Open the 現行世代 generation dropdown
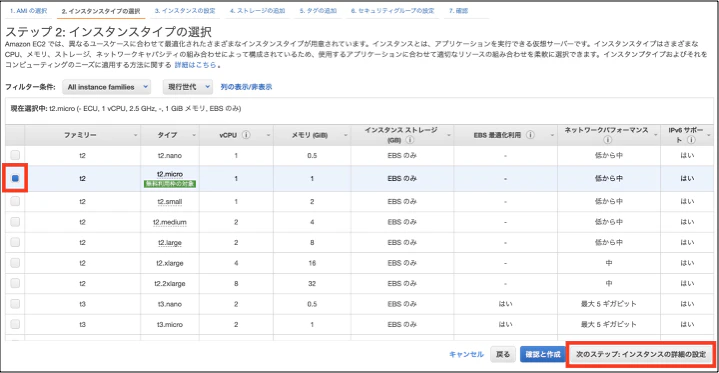Screen dimensions: 719x373 coord(188,87)
